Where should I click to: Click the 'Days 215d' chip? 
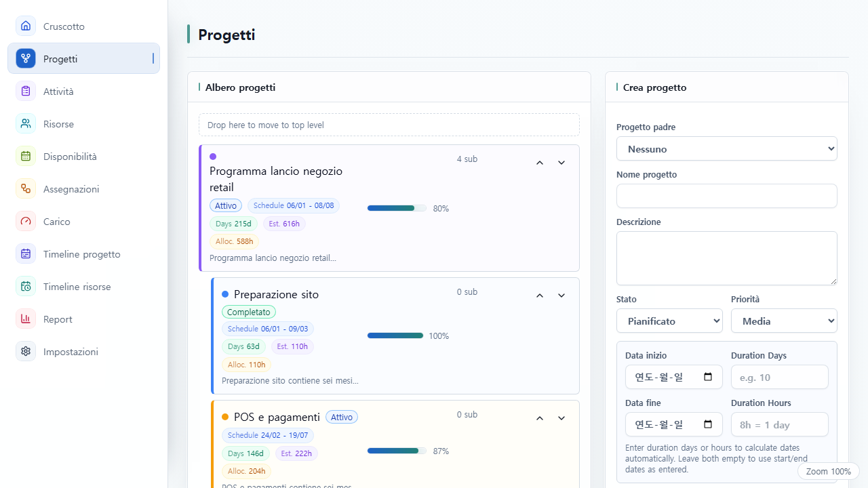point(233,224)
